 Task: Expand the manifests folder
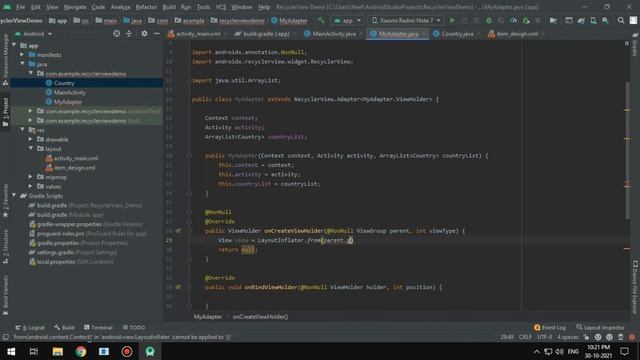point(22,55)
